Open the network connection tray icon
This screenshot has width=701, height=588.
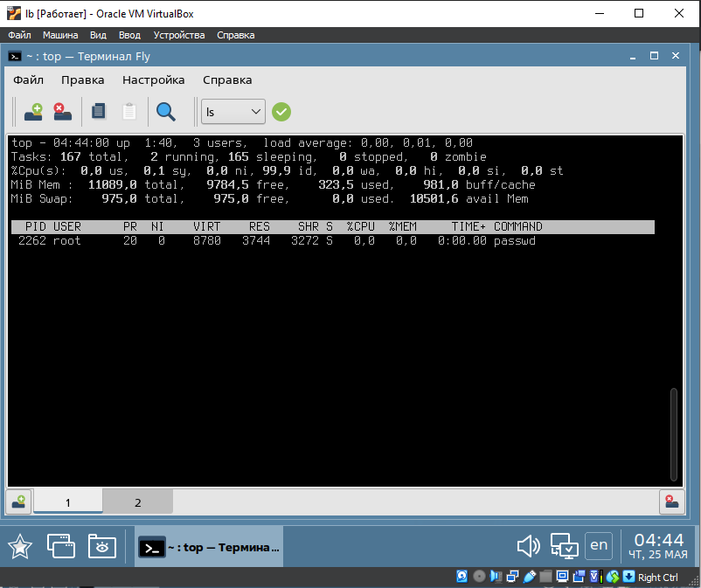click(564, 546)
